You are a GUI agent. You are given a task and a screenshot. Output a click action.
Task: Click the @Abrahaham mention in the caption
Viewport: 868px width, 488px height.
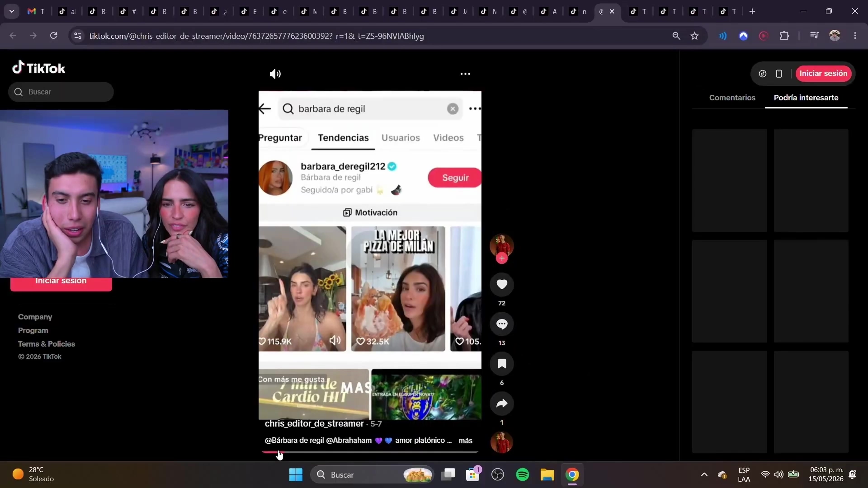(349, 441)
